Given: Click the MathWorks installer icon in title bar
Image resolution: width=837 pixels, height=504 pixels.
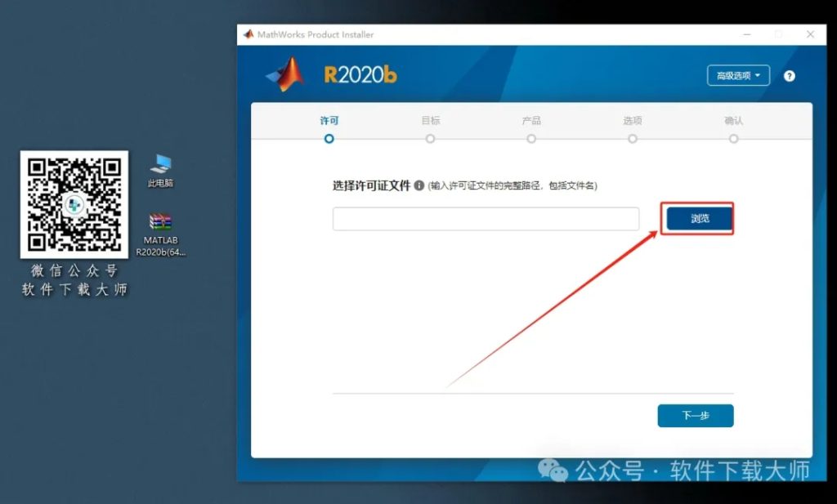Looking at the screenshot, I should click(x=248, y=35).
